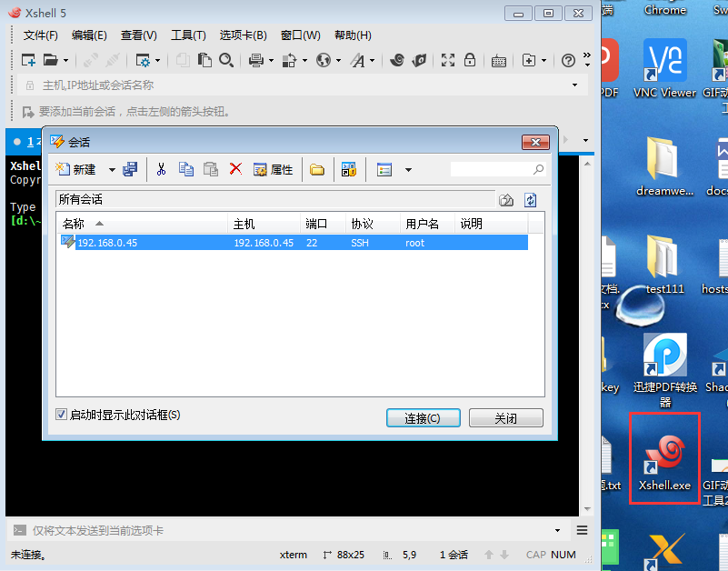The image size is (728, 571).
Task: Expand the send-text bar dropdown arrow
Action: coord(557,531)
